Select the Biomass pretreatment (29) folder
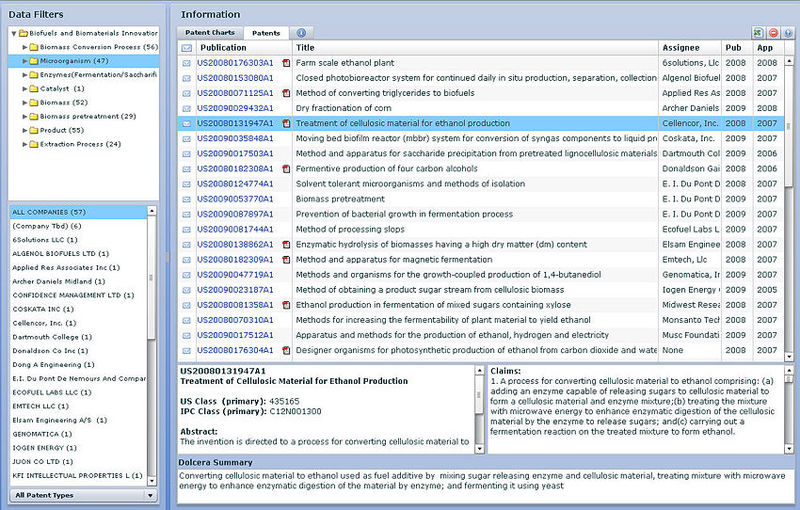Screen dimensions: 800x510 (88, 116)
